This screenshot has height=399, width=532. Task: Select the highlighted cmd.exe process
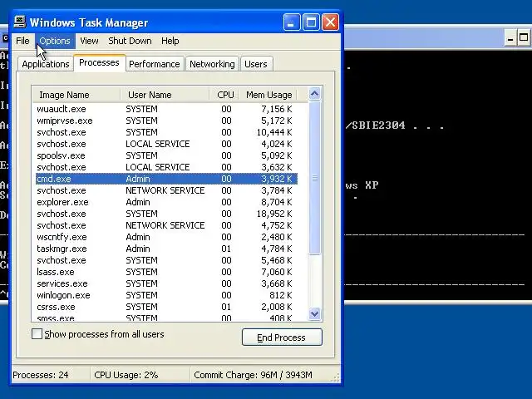coord(166,179)
